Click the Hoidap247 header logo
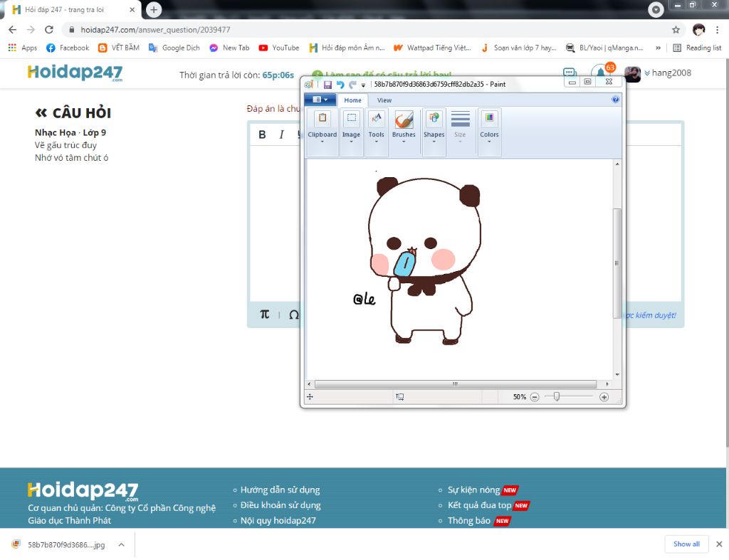This screenshot has width=729, height=560. pyautogui.click(x=75, y=73)
